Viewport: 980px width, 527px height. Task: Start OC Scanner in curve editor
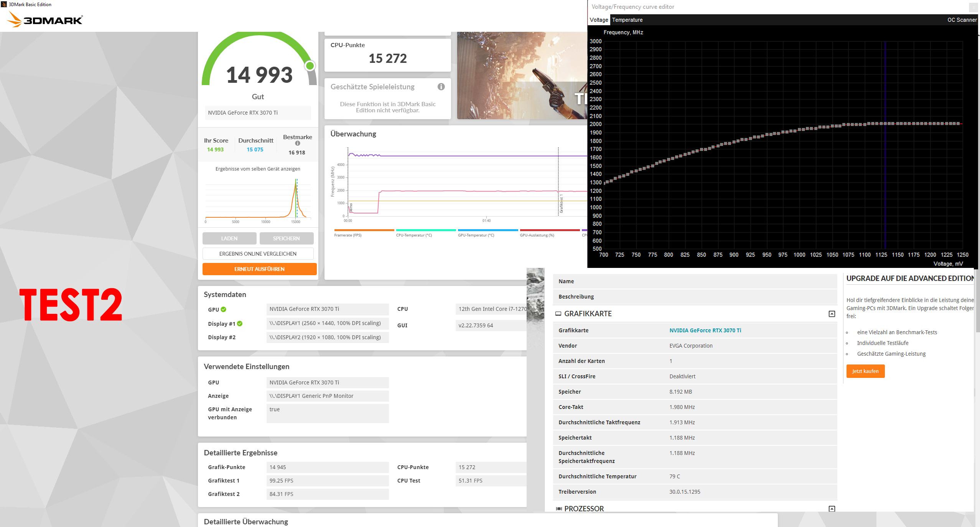click(x=962, y=20)
